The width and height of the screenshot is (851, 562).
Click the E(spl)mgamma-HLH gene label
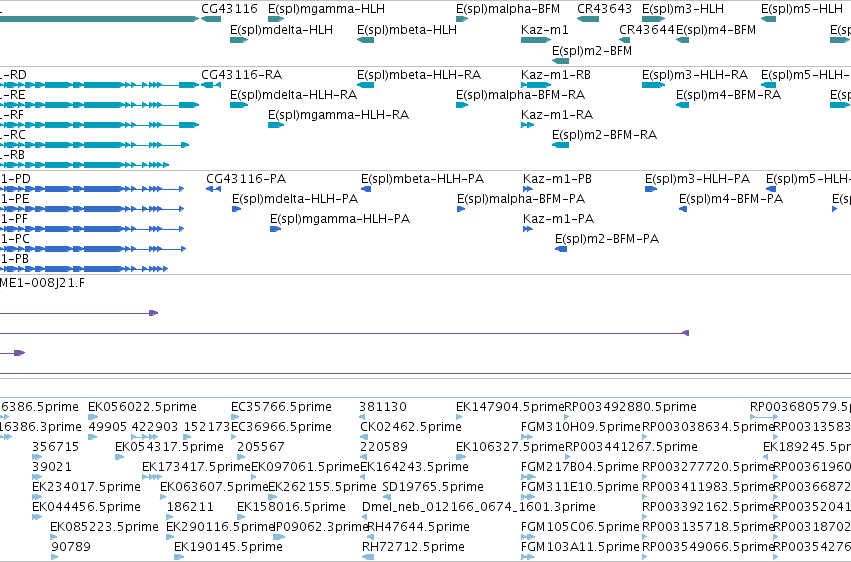326,9
